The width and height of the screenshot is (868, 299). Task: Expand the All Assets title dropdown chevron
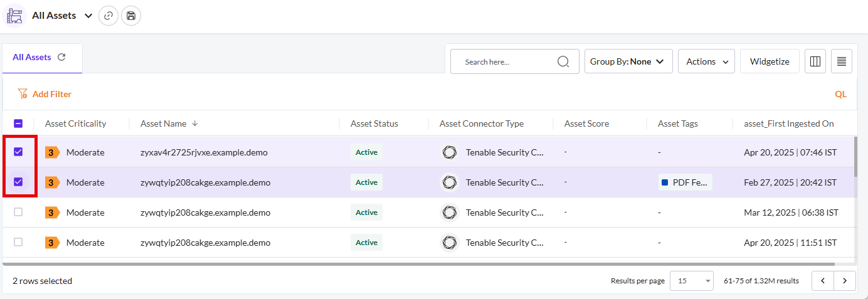pyautogui.click(x=88, y=16)
